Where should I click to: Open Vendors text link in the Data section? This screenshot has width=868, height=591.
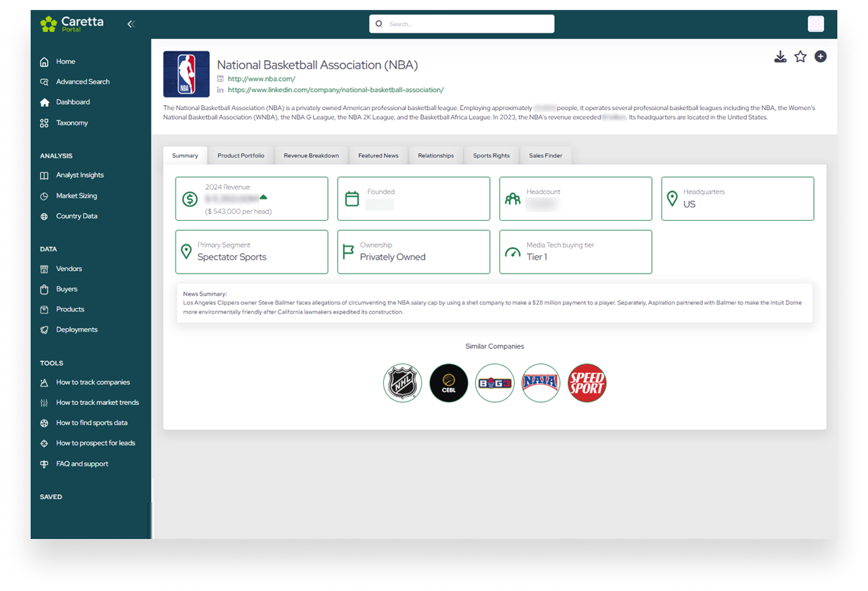69,269
